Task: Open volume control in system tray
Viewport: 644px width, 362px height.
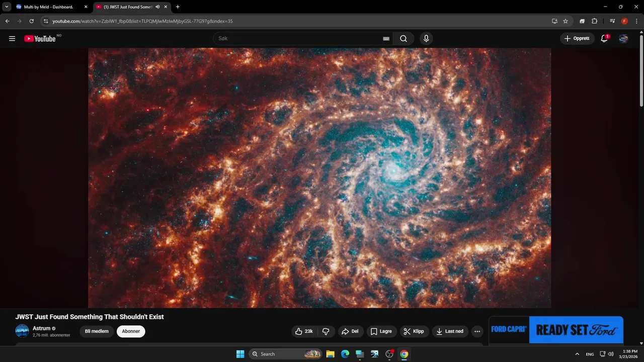Action: tap(611, 354)
